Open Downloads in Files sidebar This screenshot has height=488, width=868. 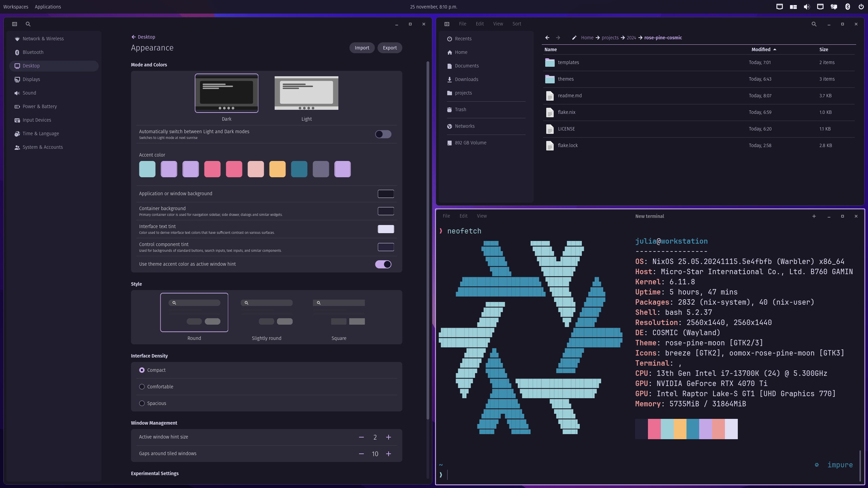pyautogui.click(x=486, y=79)
